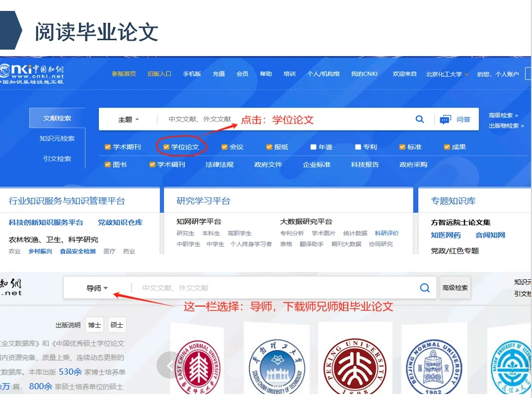Click the 出版物检索 link
The height and width of the screenshot is (398, 532).
click(506, 126)
